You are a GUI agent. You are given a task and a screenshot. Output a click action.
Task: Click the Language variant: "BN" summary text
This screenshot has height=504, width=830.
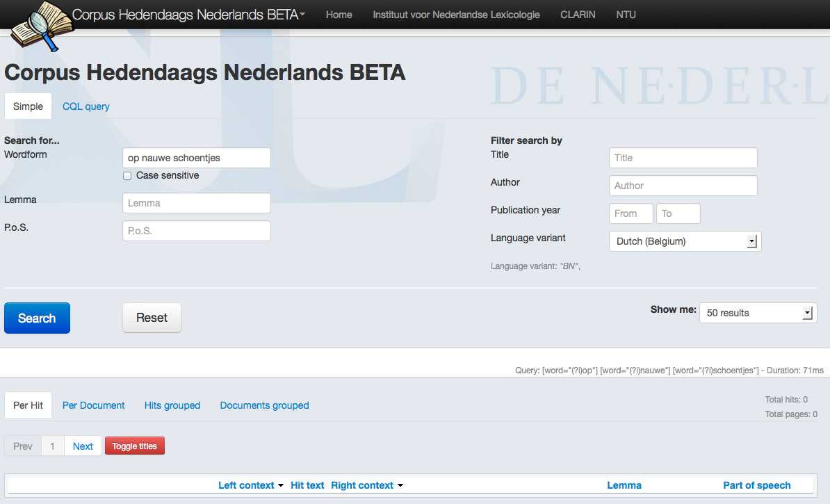535,266
